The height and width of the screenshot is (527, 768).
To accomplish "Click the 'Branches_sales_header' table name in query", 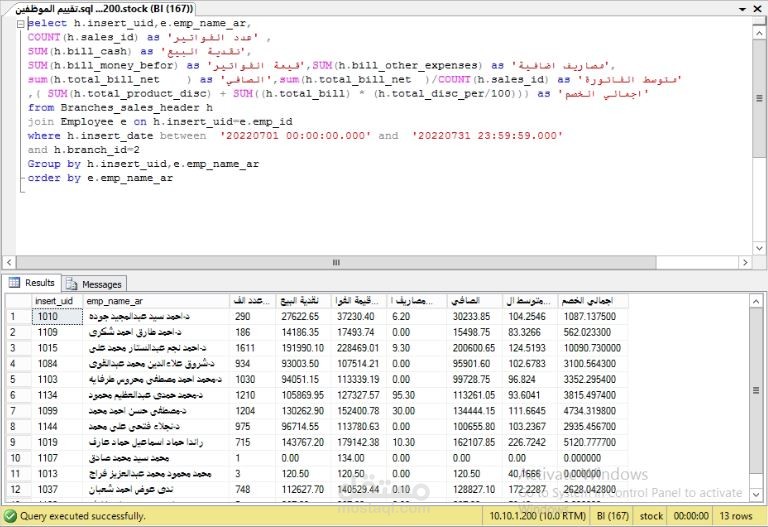I will 130,108.
